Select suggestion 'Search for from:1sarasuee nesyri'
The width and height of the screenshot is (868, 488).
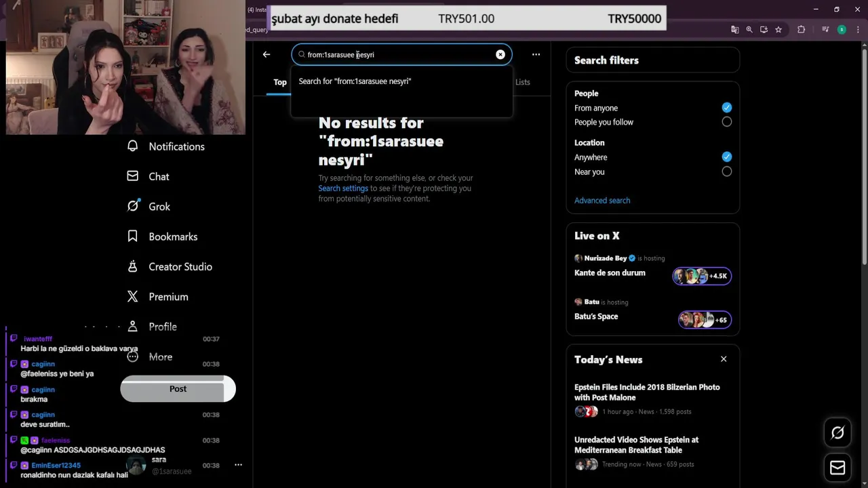[x=401, y=81]
